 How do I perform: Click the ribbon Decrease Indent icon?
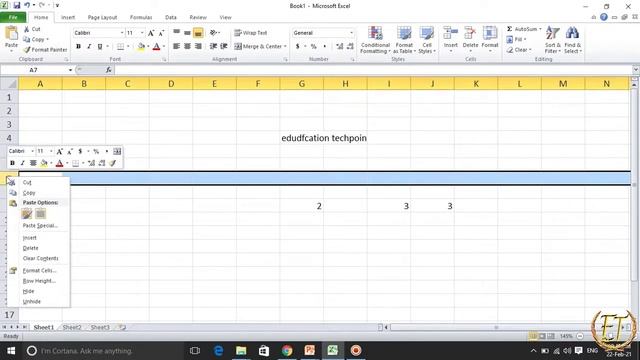(213, 47)
